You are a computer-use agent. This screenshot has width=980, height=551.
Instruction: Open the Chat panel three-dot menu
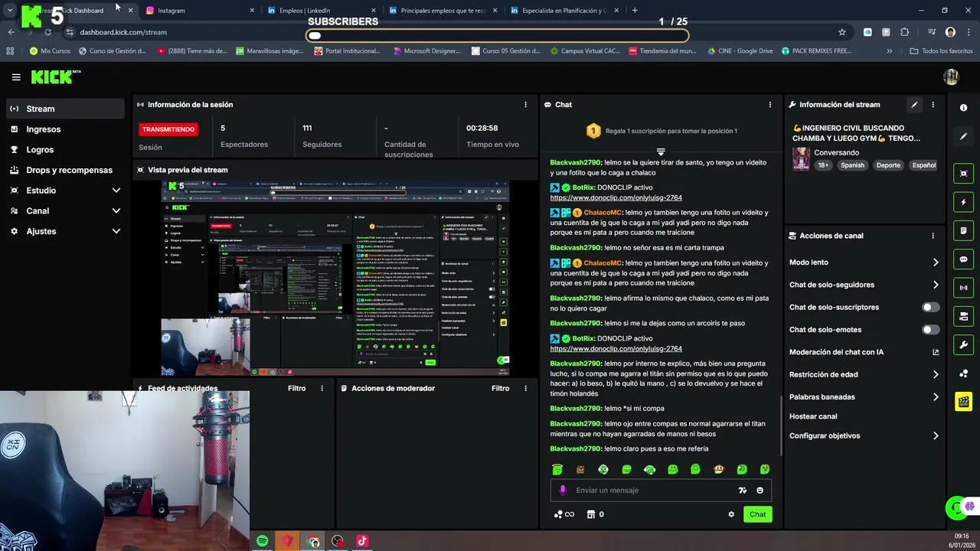point(770,105)
